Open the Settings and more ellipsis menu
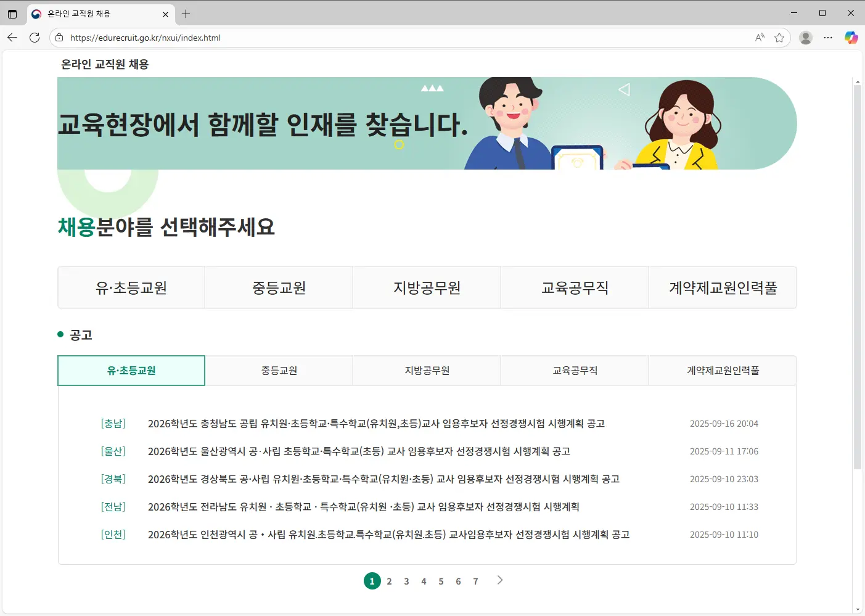 tap(828, 38)
